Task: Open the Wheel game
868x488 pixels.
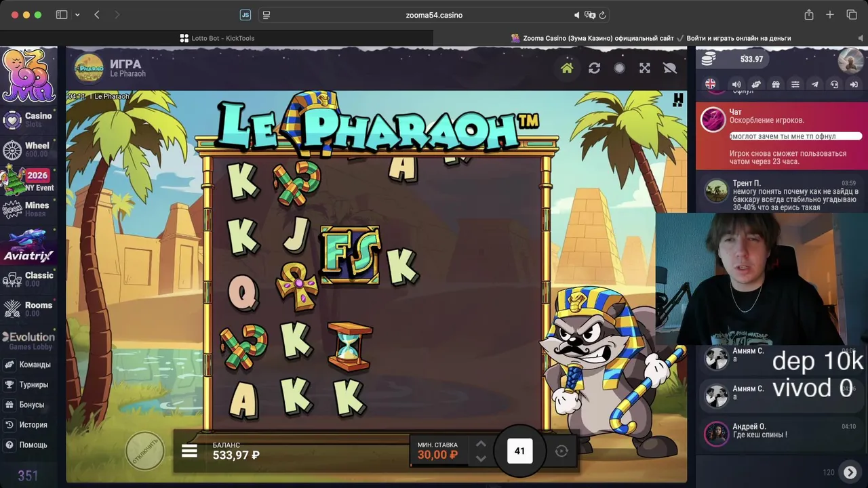Action: point(28,150)
